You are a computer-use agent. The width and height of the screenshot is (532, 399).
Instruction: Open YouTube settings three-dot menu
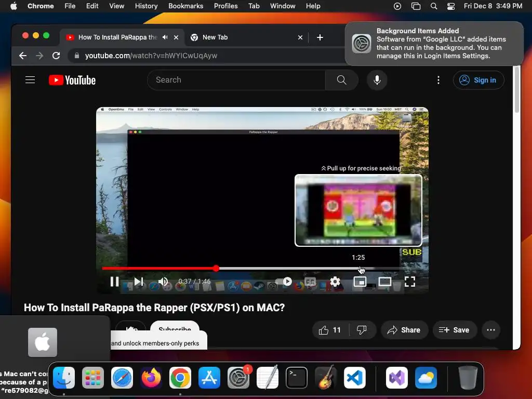[438, 80]
